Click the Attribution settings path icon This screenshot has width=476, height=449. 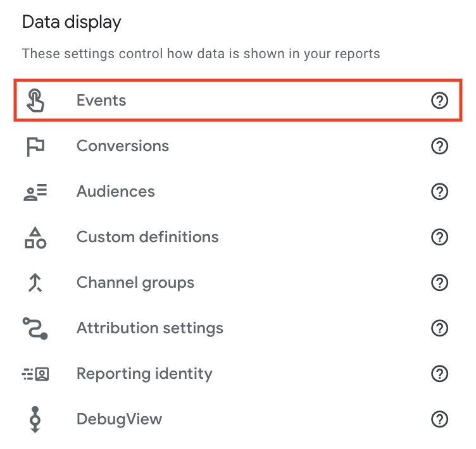coord(35,328)
